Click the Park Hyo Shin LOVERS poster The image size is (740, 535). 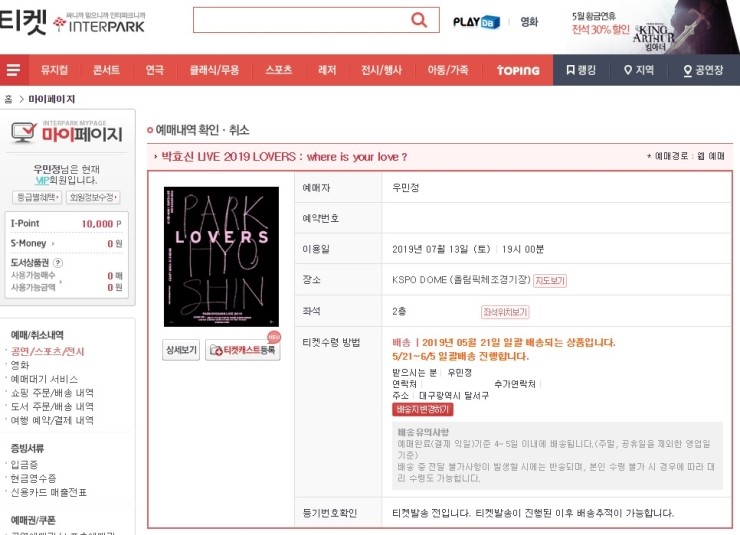pyautogui.click(x=221, y=257)
